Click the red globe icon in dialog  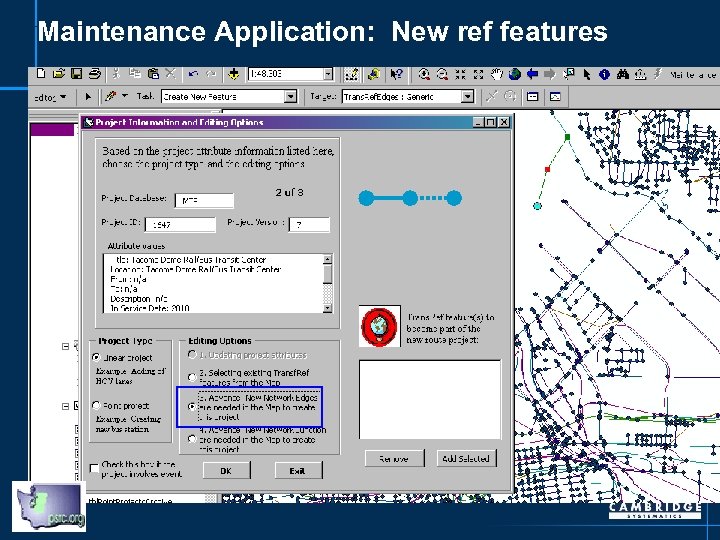coord(379,326)
